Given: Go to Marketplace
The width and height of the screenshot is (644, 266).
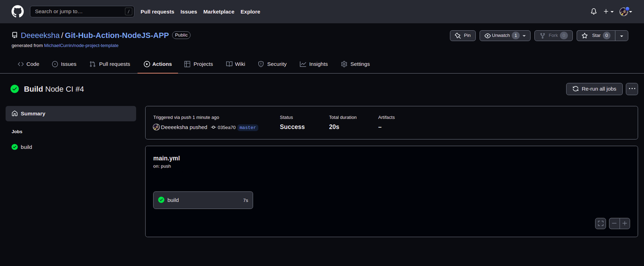Looking at the screenshot, I should pyautogui.click(x=219, y=12).
